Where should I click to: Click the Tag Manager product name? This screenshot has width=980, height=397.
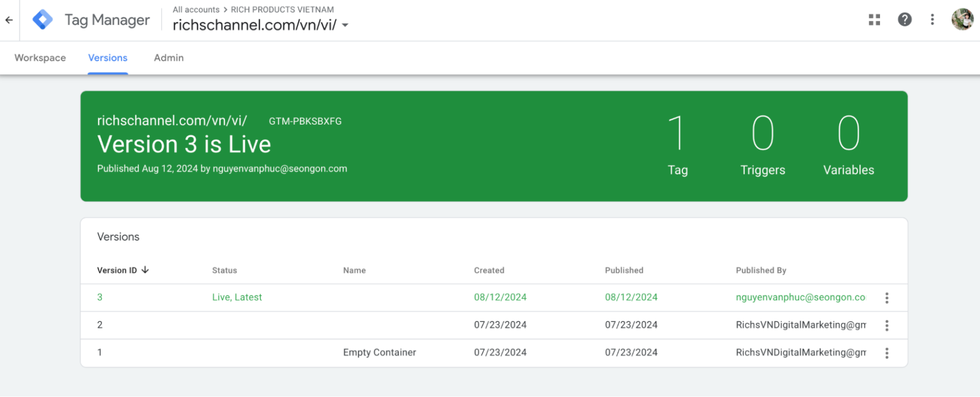point(107,20)
